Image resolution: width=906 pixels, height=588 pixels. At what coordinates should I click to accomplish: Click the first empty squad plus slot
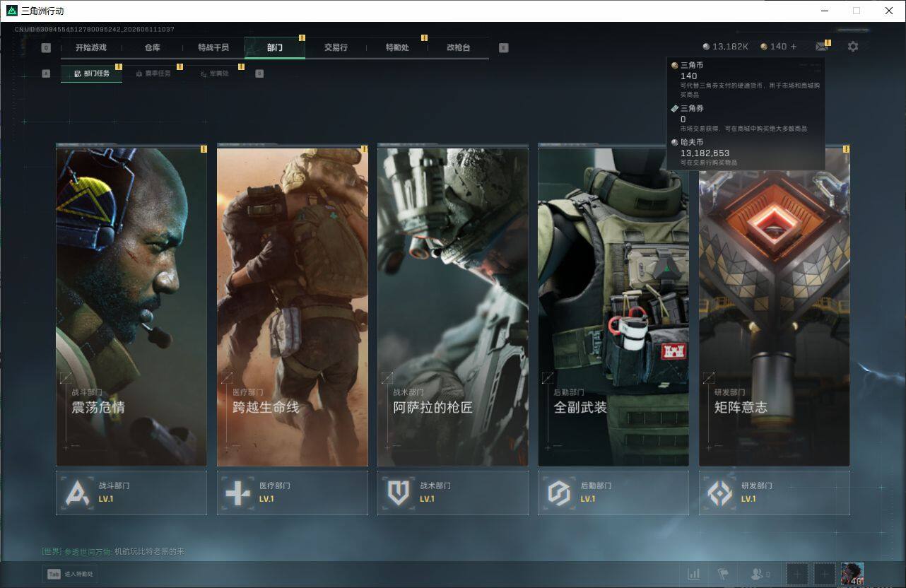(797, 574)
